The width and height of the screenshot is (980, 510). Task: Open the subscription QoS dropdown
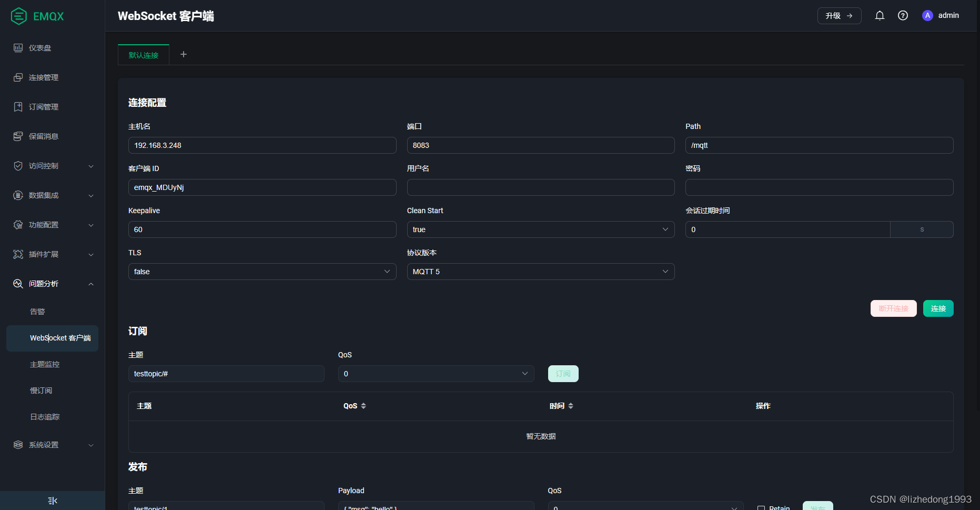(436, 374)
